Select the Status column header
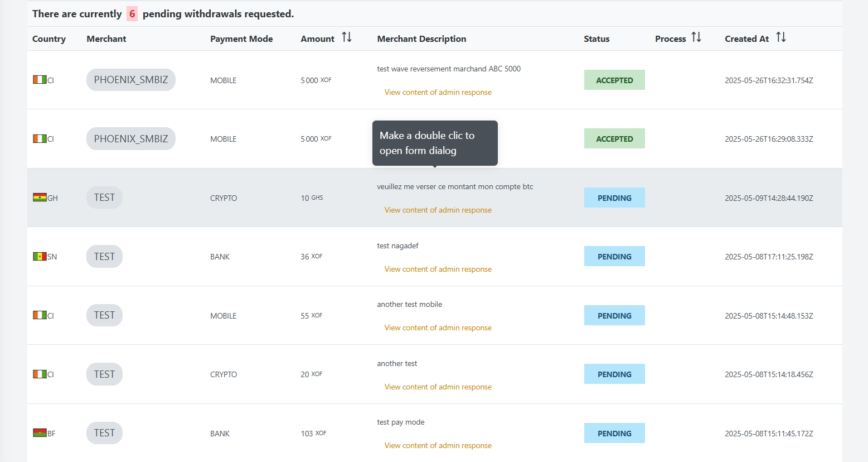This screenshot has height=462, width=868. pos(597,38)
